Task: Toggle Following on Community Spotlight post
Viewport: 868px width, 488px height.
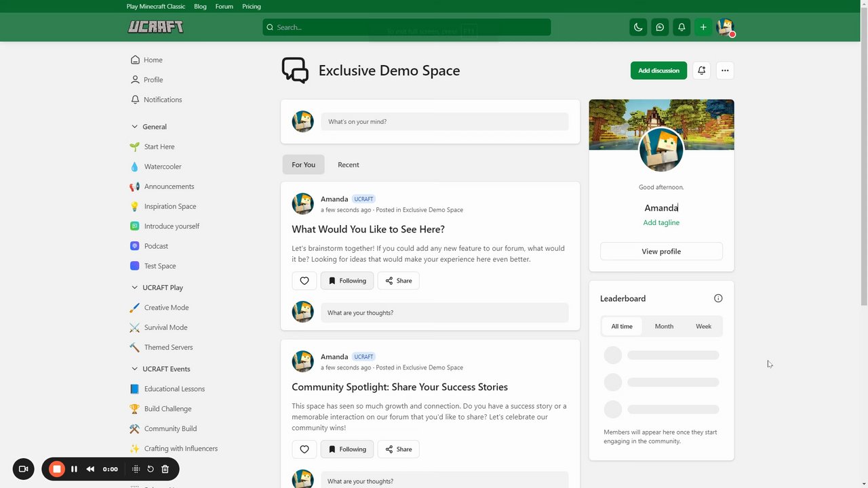Action: pyautogui.click(x=347, y=449)
